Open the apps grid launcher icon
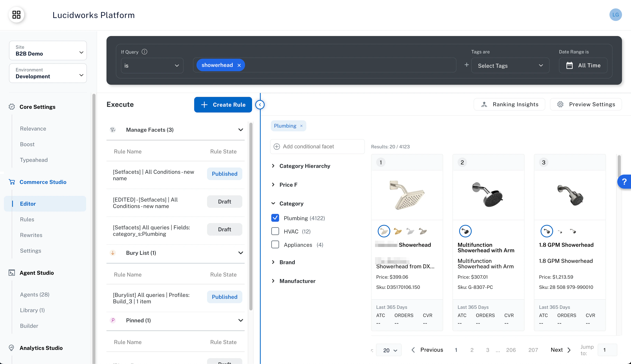 [16, 15]
